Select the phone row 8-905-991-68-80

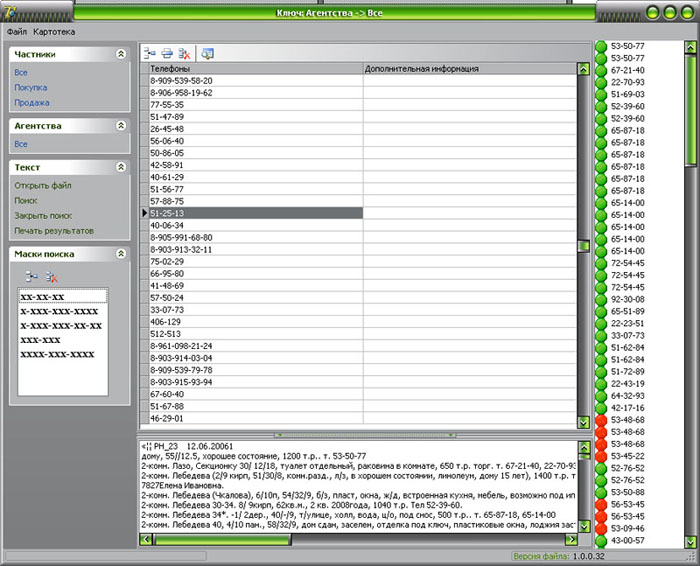[181, 237]
